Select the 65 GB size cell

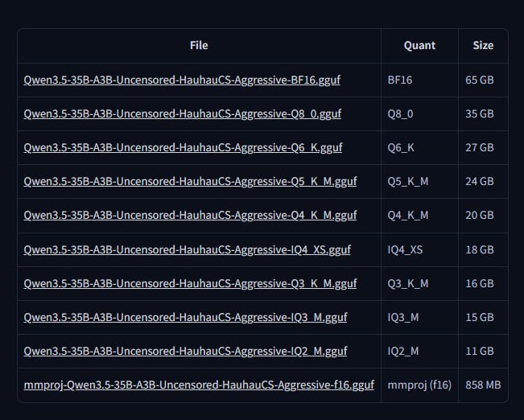(x=480, y=80)
